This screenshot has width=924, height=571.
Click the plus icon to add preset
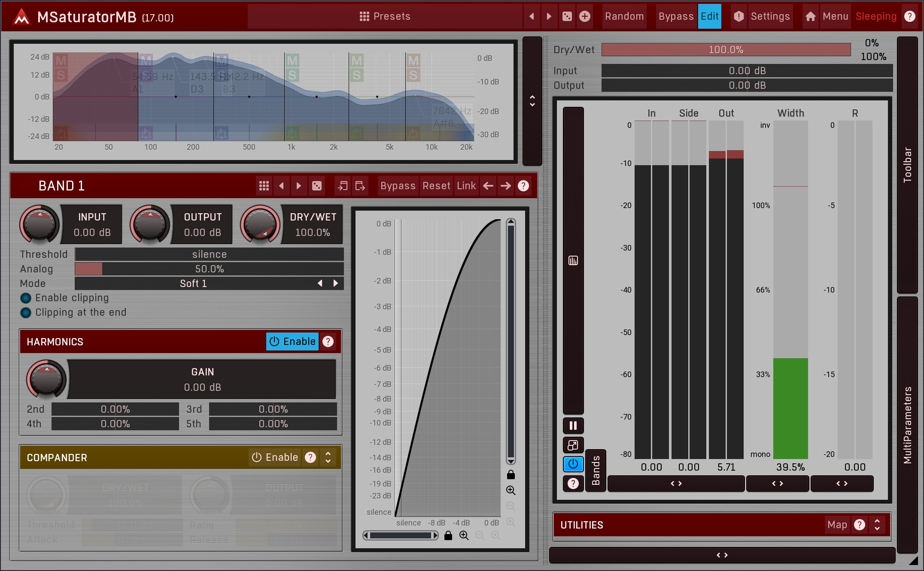click(584, 16)
